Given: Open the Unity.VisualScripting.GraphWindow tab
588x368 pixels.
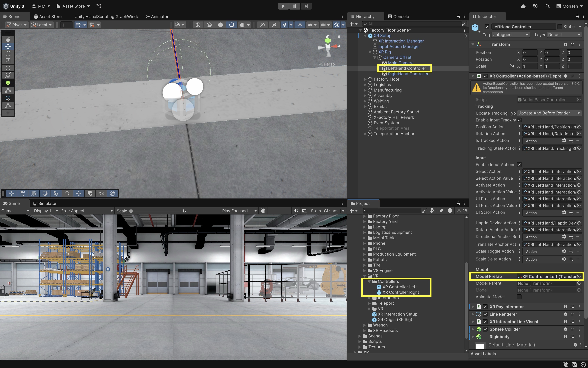Looking at the screenshot, I should 106,17.
